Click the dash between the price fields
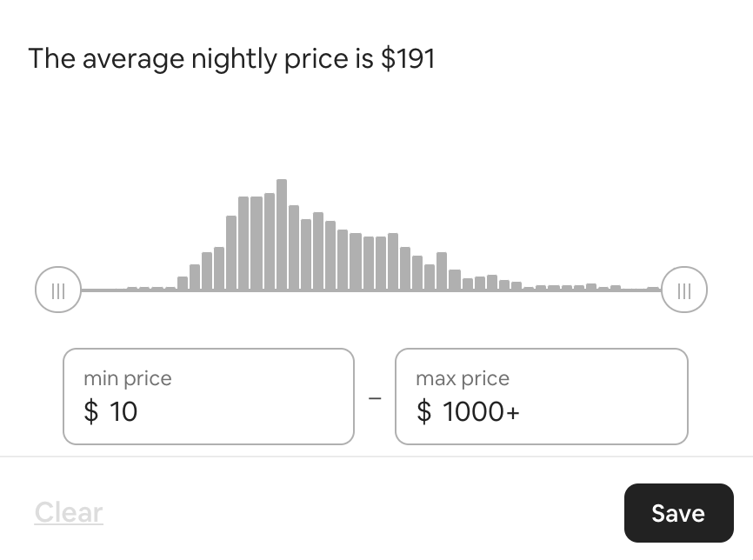The image size is (753, 560). (375, 398)
